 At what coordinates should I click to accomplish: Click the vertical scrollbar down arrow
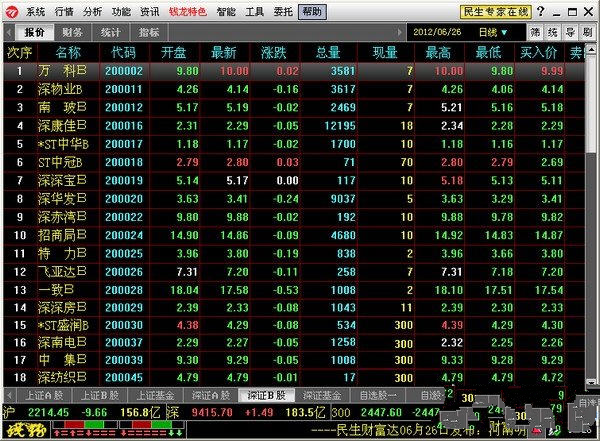[x=591, y=382]
